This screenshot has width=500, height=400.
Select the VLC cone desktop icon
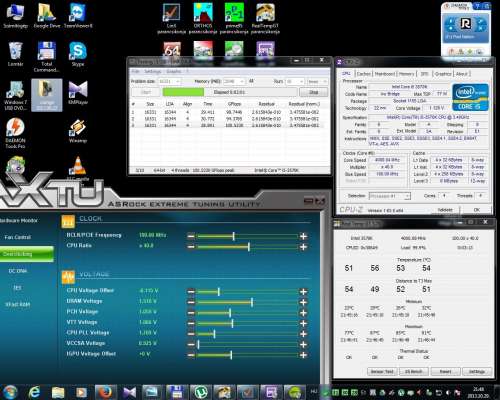(78, 166)
